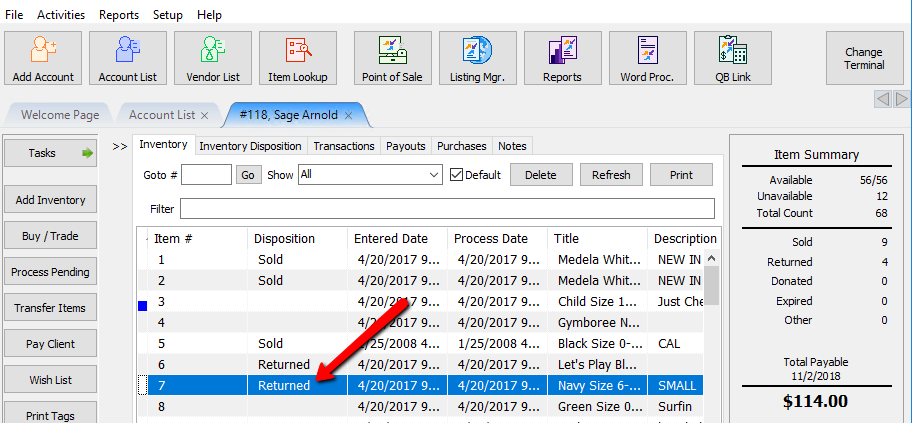Viewport: 912px width, 423px height.
Task: Click Add Inventory in the sidebar
Action: pyautogui.click(x=50, y=200)
